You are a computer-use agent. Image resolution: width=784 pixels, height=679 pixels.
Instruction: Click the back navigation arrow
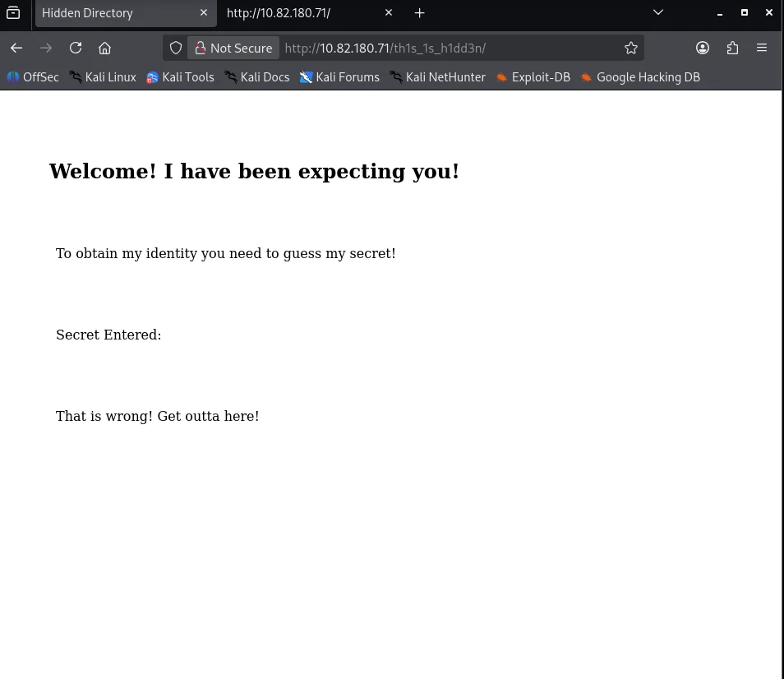(x=16, y=48)
